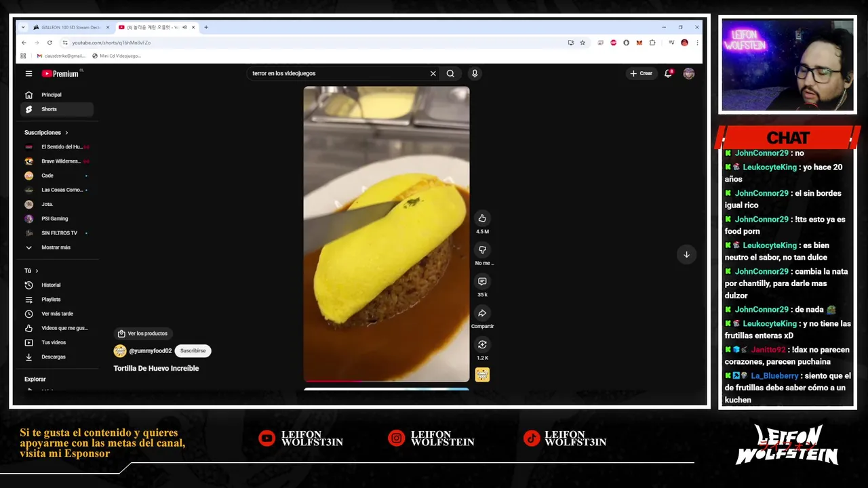Viewport: 868px width, 488px height.
Task: Open Videos que me gustan
Action: tap(58, 328)
